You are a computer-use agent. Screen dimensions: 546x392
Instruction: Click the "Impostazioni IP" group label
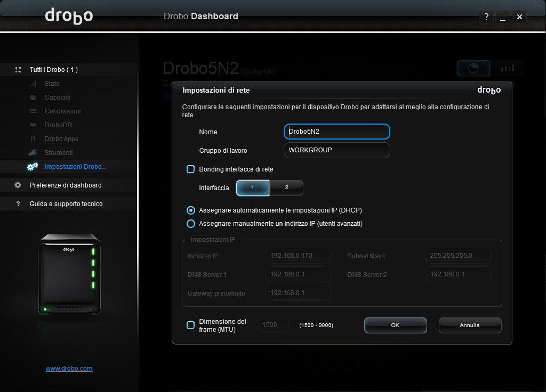[x=213, y=240]
